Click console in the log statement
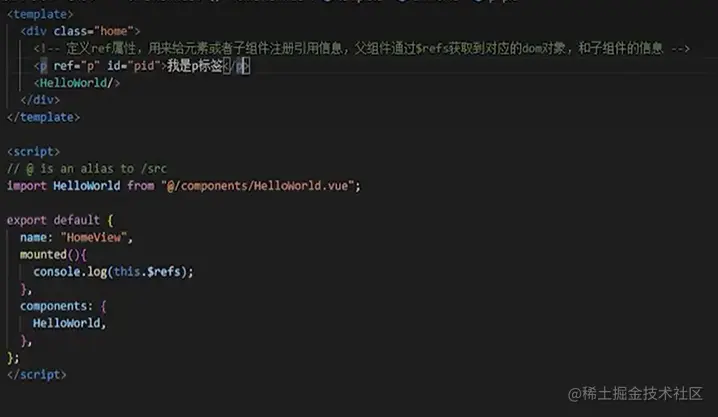Image resolution: width=718 pixels, height=417 pixels. pyautogui.click(x=57, y=271)
